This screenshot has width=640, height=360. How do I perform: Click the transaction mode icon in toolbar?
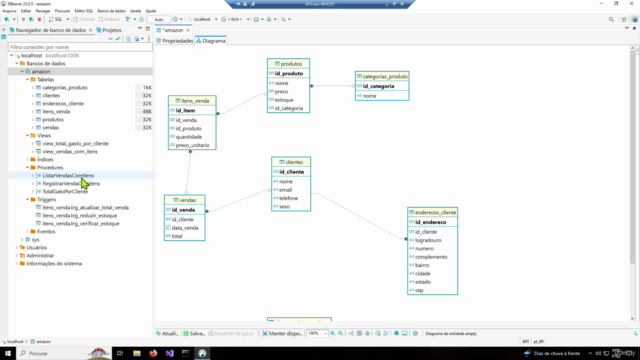point(128,19)
